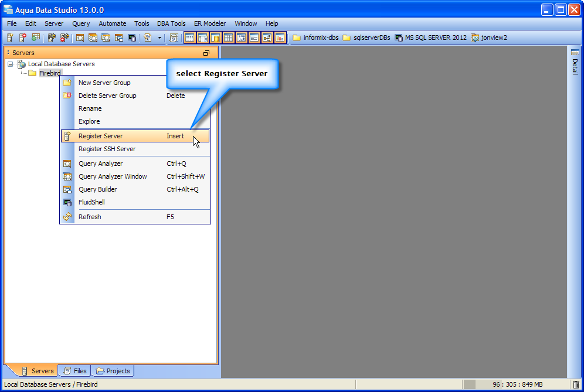Toggle the first highlighted table grid button
Viewport: 584px width, 392px height.
(x=190, y=38)
